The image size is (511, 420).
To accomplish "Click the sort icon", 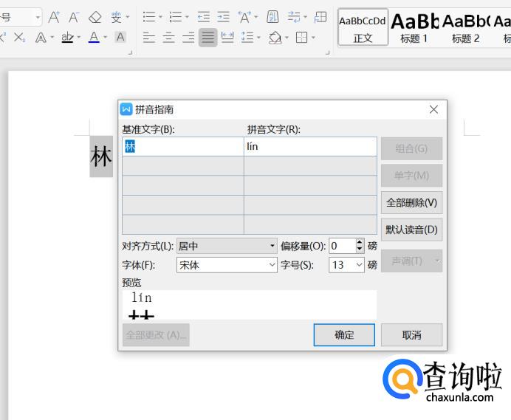I will pyautogui.click(x=272, y=17).
